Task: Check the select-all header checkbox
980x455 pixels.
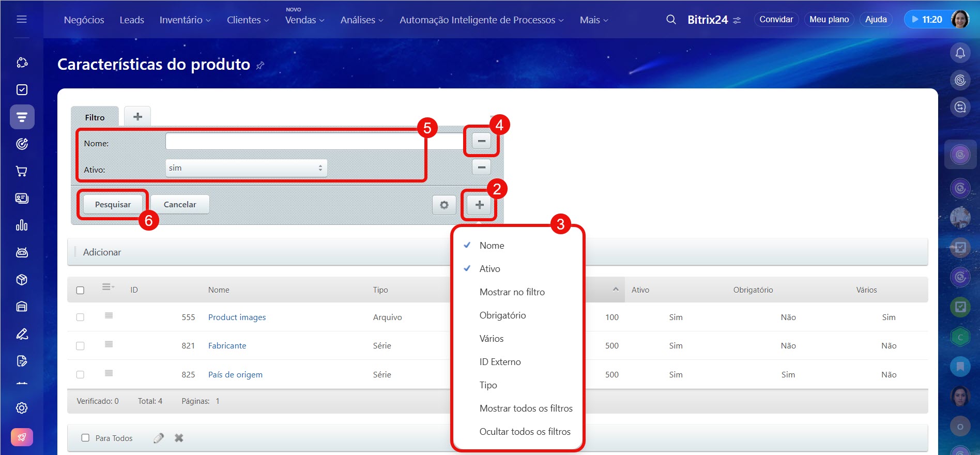Action: (80, 290)
